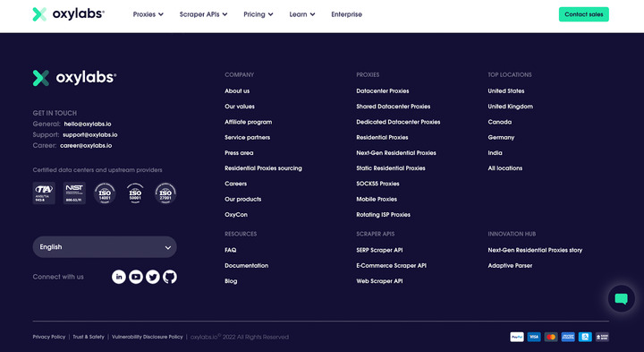644x352 pixels.
Task: Click the Contact sales button
Action: (583, 14)
